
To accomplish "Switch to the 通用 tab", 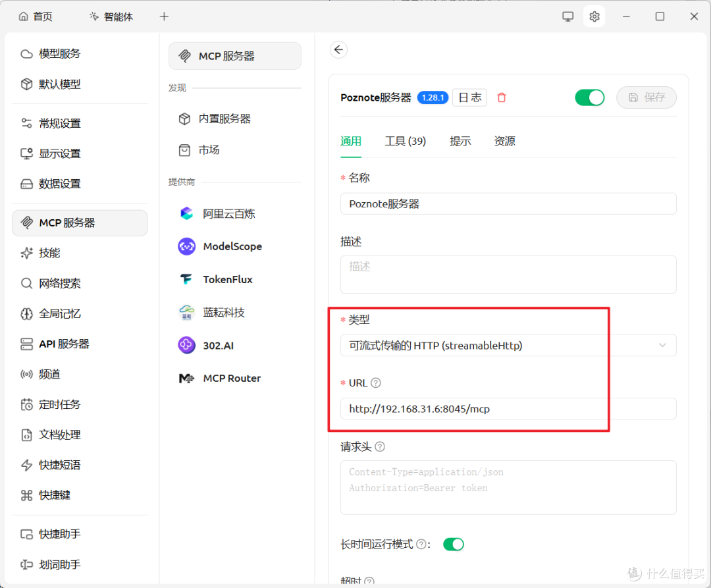I will [350, 142].
